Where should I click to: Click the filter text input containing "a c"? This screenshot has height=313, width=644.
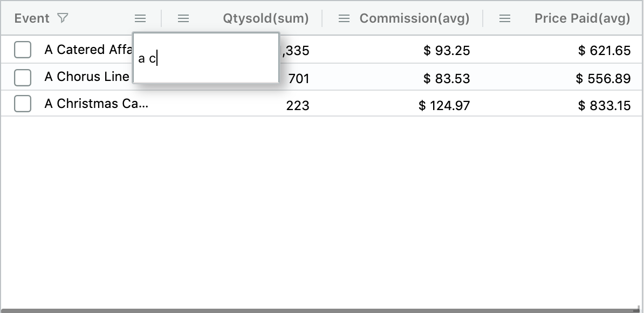(x=205, y=58)
